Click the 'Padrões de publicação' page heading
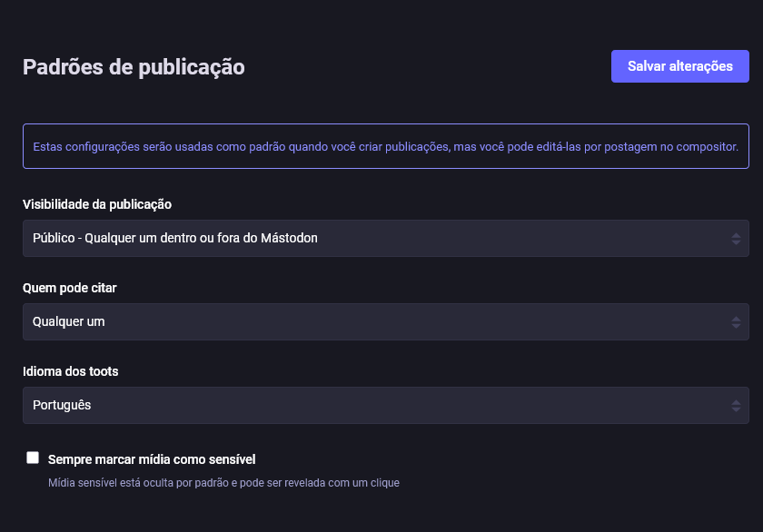763x532 pixels. point(134,66)
